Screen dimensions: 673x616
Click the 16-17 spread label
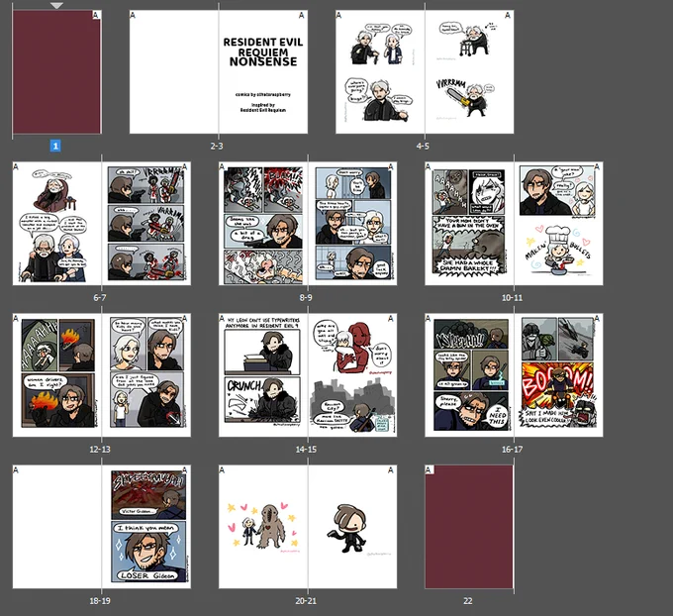pos(512,450)
